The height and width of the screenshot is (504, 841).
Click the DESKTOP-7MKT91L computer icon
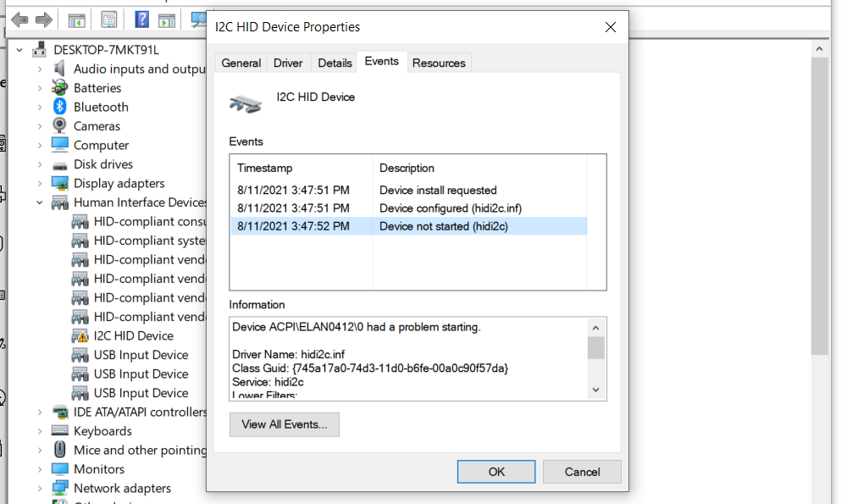click(x=39, y=49)
